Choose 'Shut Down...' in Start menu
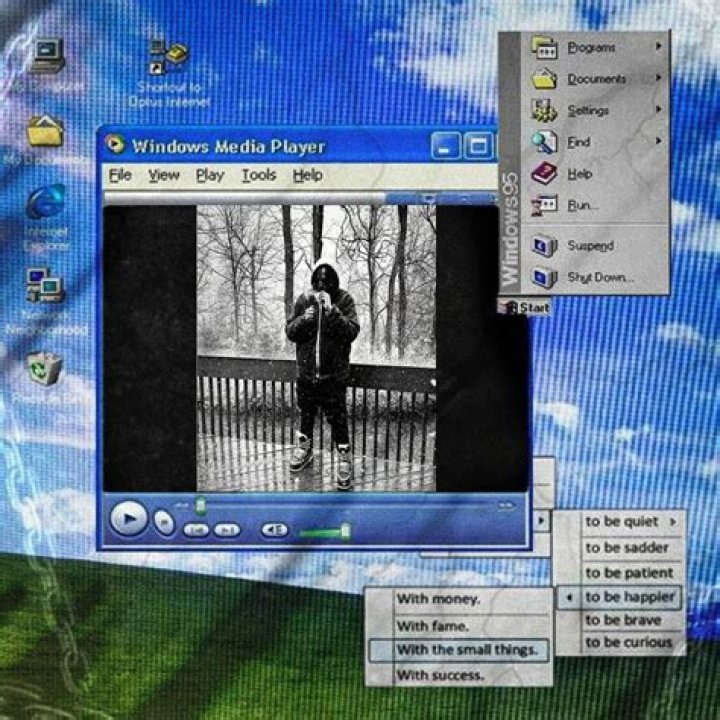Viewport: 720px width, 720px height. coord(601,277)
